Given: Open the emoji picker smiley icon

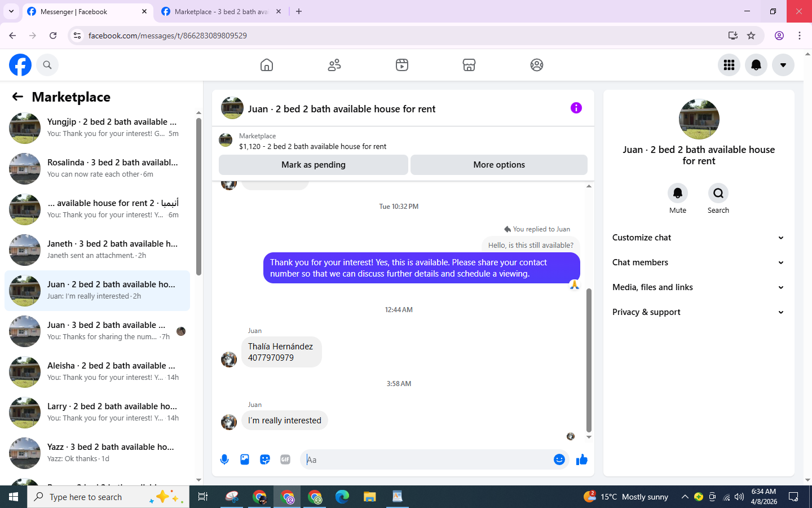Looking at the screenshot, I should tap(559, 459).
